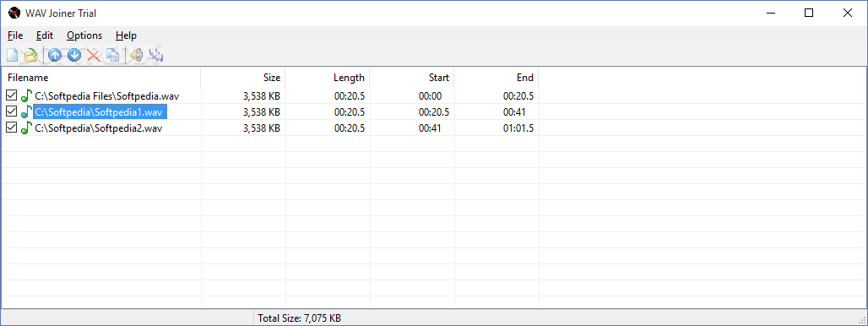
Task: Select the C:\Softpedia Files\Softpedia.wav entry
Action: pyautogui.click(x=107, y=95)
